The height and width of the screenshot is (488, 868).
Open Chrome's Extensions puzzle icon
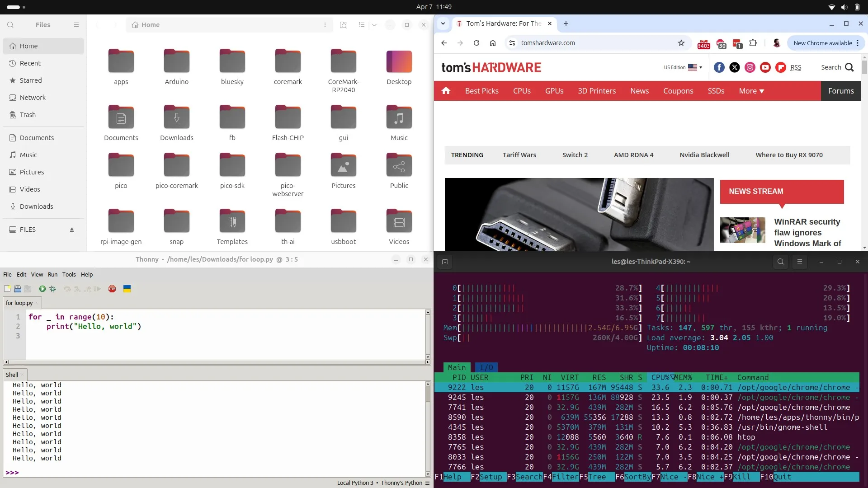(753, 43)
